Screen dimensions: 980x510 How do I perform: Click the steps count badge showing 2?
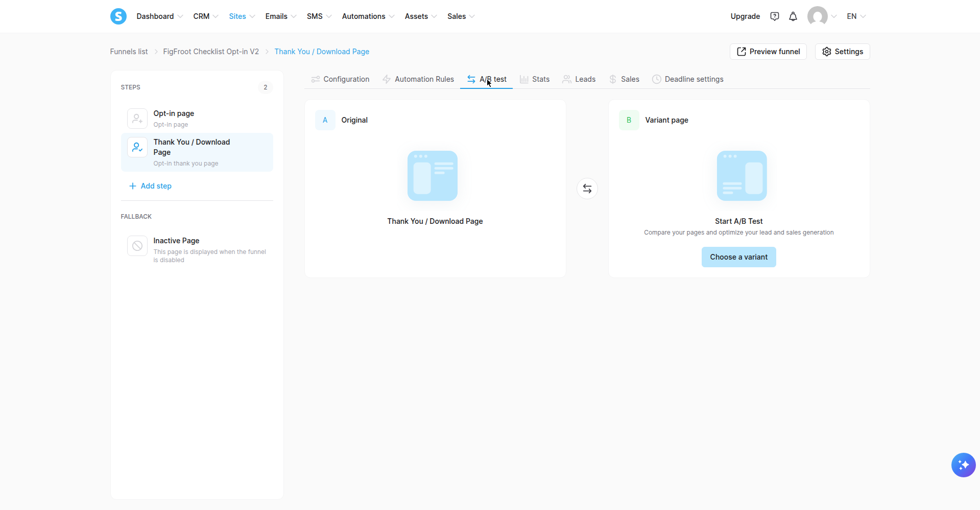point(266,87)
